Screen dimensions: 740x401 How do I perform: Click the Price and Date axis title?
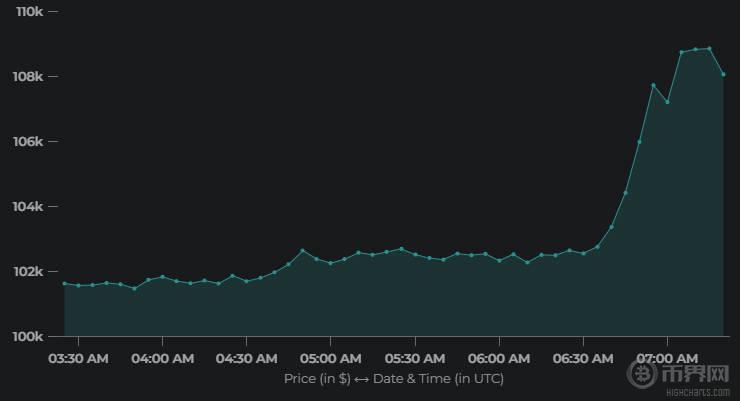[x=393, y=379]
